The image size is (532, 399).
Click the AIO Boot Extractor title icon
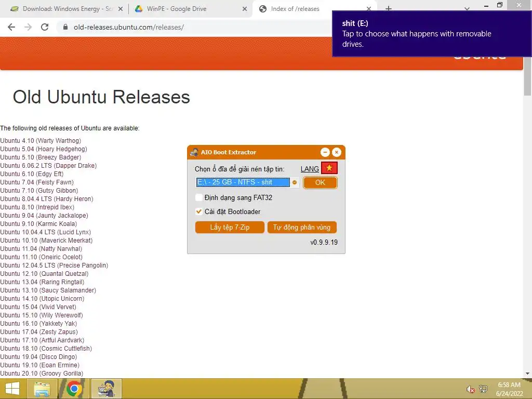pyautogui.click(x=194, y=152)
